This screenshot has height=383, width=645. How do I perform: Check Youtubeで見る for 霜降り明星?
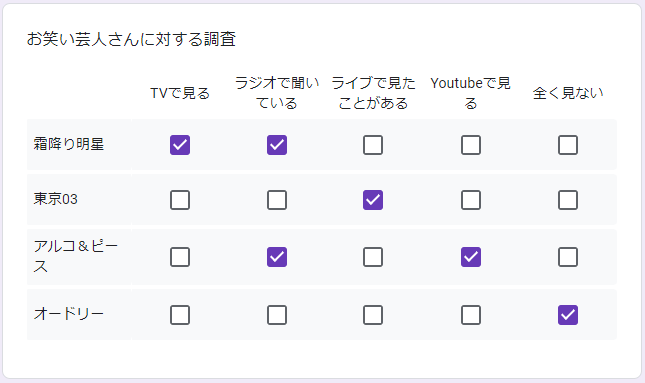click(471, 145)
